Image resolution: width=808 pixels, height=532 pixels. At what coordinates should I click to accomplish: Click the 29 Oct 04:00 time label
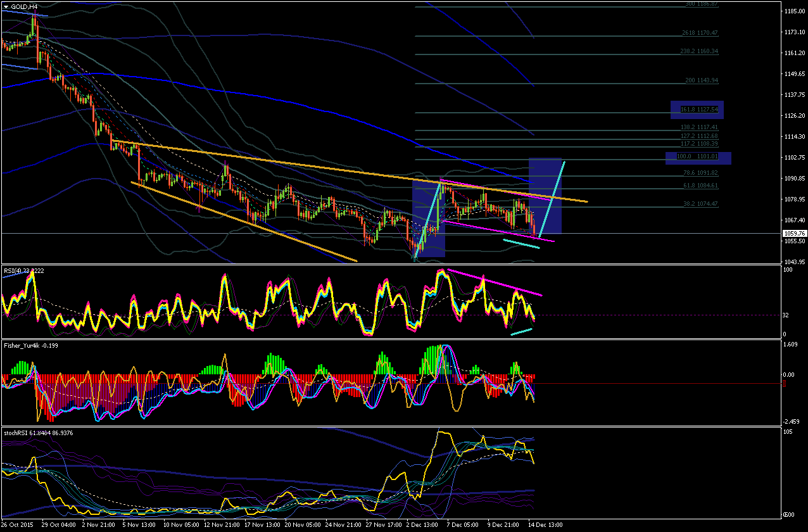pos(57,525)
